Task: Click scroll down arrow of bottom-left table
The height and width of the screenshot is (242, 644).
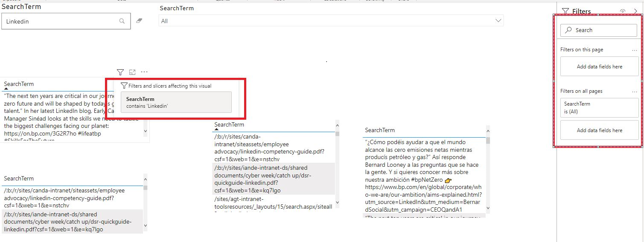Action: [145, 225]
